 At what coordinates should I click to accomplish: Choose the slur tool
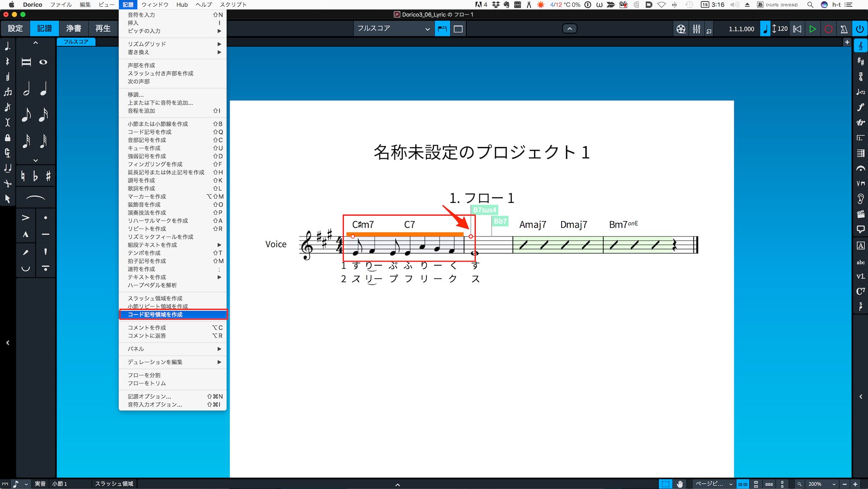36,198
